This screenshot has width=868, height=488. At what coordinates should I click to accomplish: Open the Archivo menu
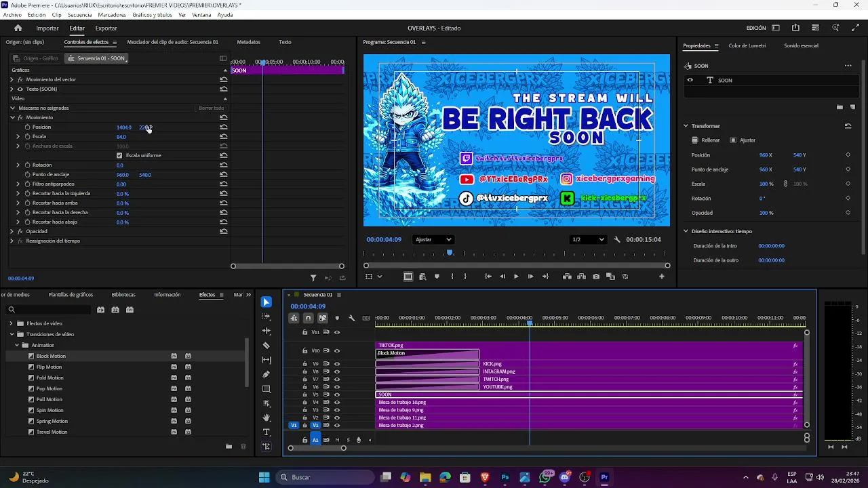point(12,15)
